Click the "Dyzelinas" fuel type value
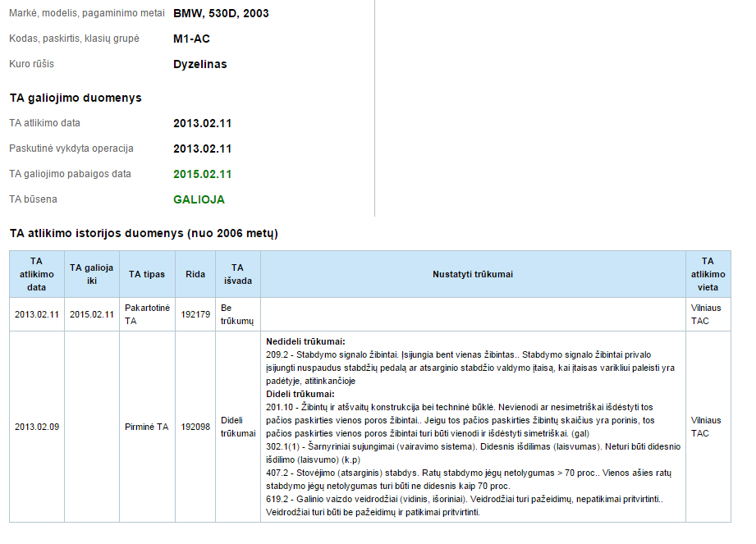 (199, 64)
